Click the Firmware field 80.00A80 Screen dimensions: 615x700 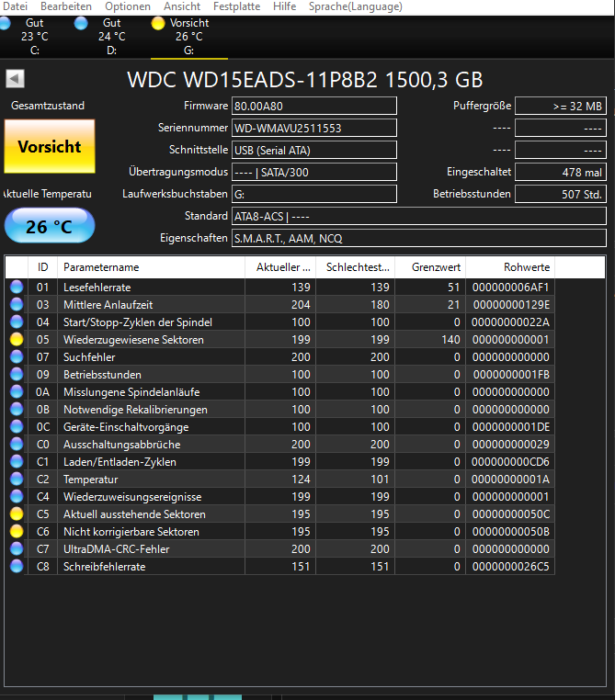click(314, 107)
